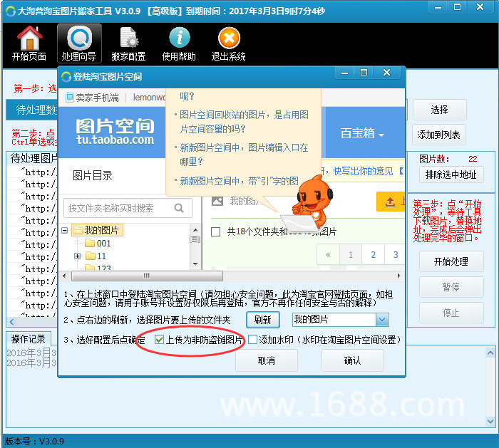Click the 确认 confirm button

click(352, 360)
